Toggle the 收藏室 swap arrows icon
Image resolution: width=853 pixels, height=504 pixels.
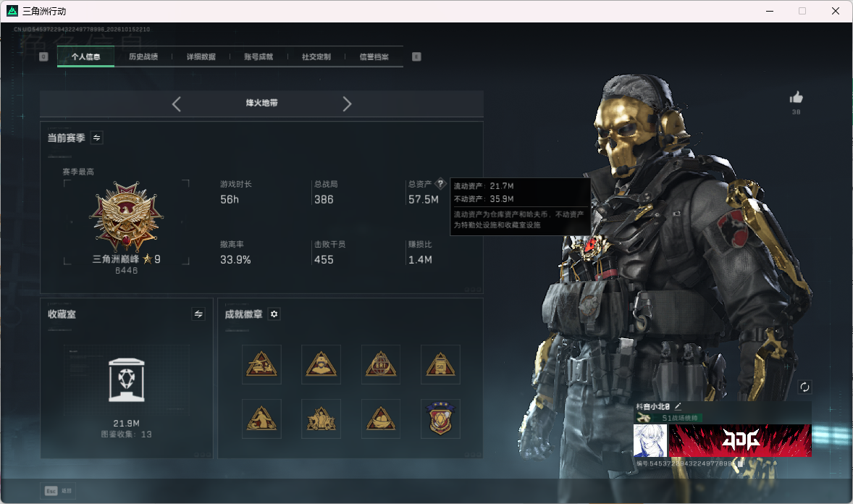tap(198, 314)
